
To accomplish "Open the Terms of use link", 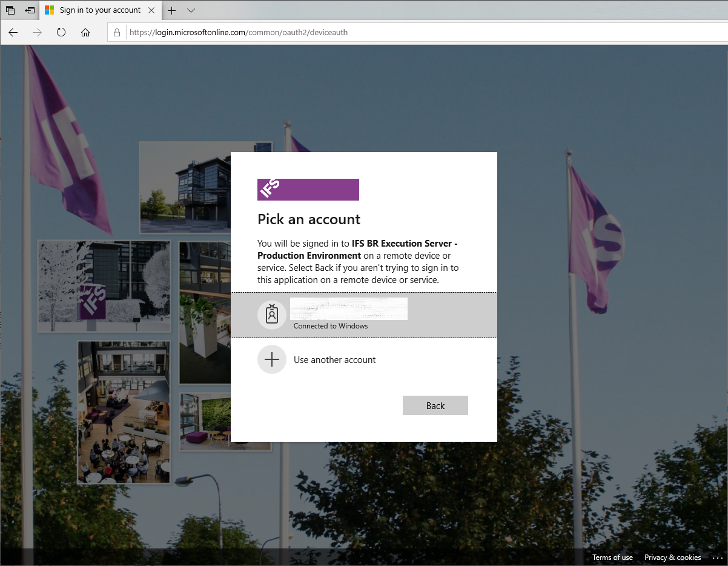I will [612, 558].
